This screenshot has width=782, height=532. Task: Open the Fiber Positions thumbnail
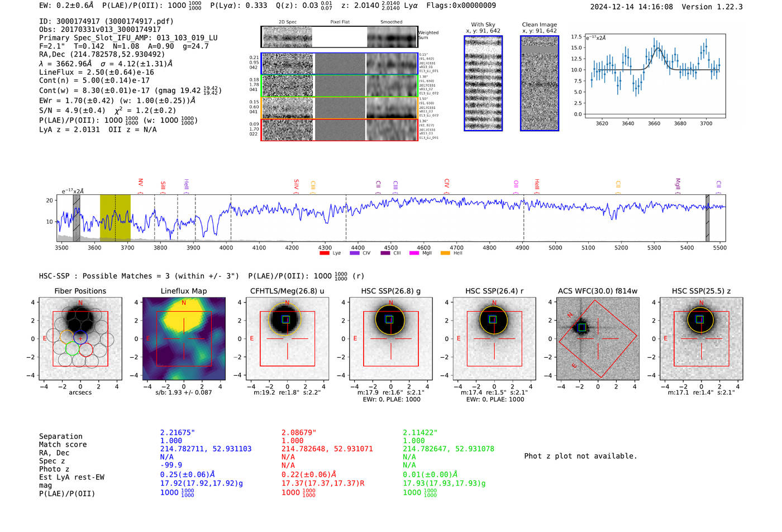point(80,338)
